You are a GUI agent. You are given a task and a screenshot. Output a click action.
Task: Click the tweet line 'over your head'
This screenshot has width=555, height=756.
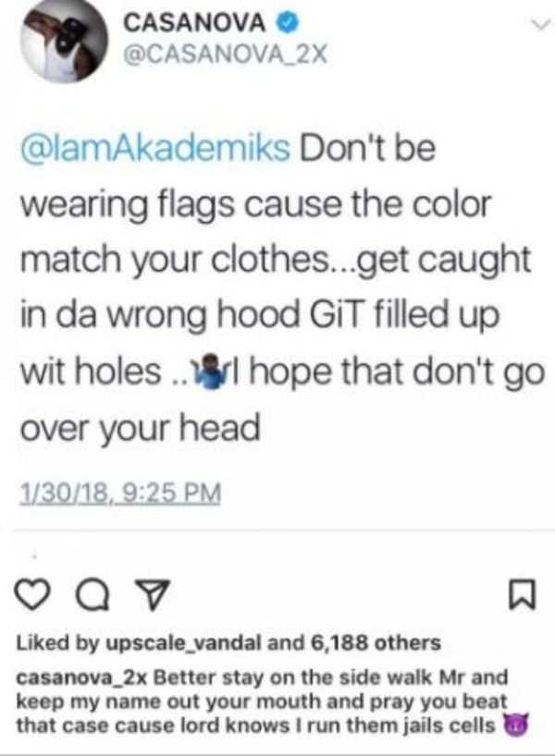(x=140, y=428)
